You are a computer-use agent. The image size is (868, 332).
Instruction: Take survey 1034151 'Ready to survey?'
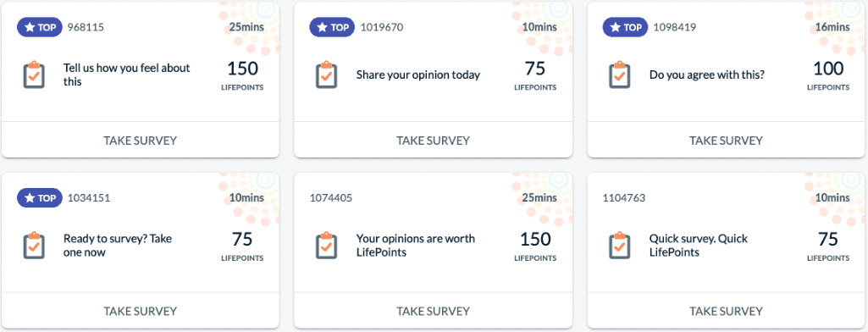140,311
